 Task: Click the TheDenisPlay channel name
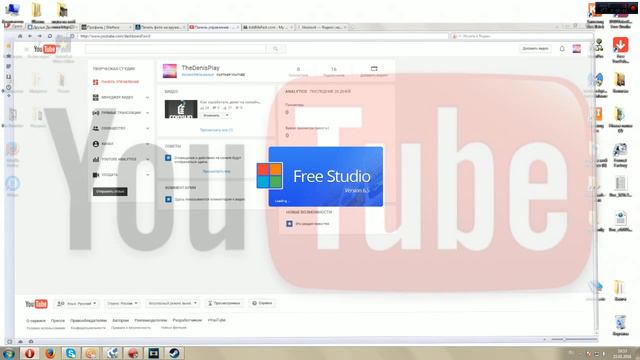pos(200,68)
